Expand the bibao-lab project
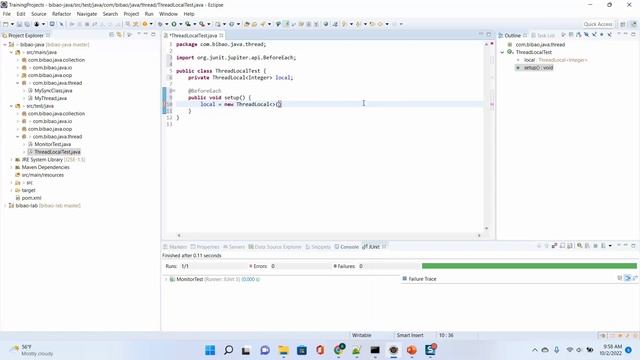Image resolution: width=640 pixels, height=360 pixels. tap(5, 206)
